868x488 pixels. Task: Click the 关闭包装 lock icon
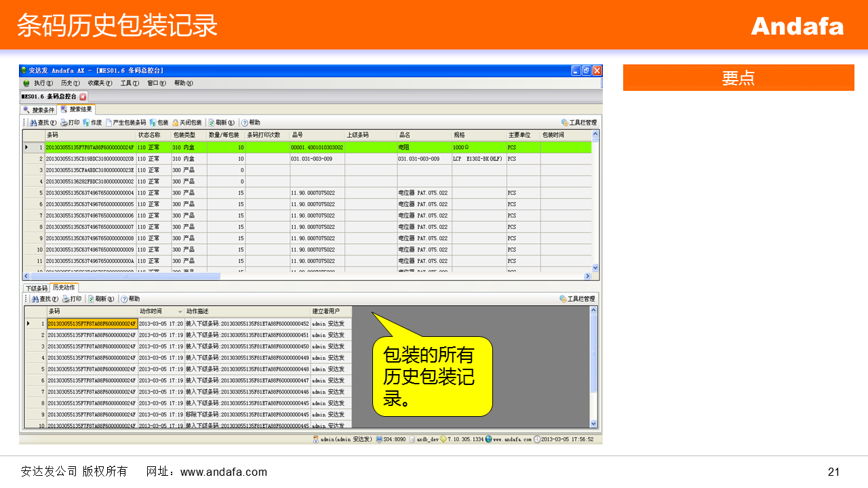(x=176, y=123)
